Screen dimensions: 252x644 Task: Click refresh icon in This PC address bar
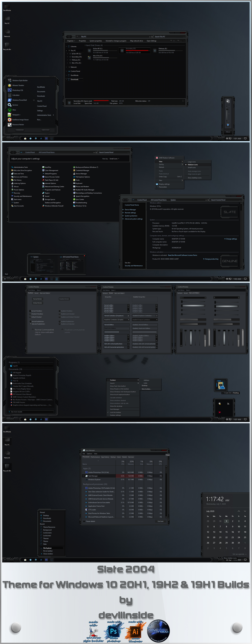[152, 37]
